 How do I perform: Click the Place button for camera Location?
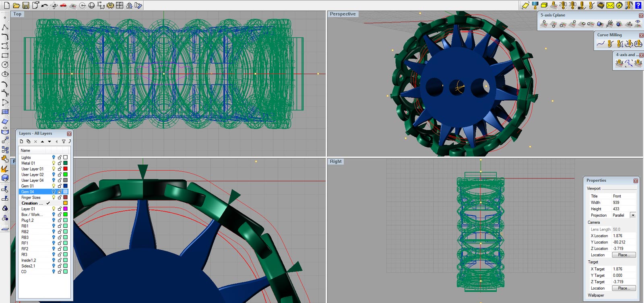623,255
